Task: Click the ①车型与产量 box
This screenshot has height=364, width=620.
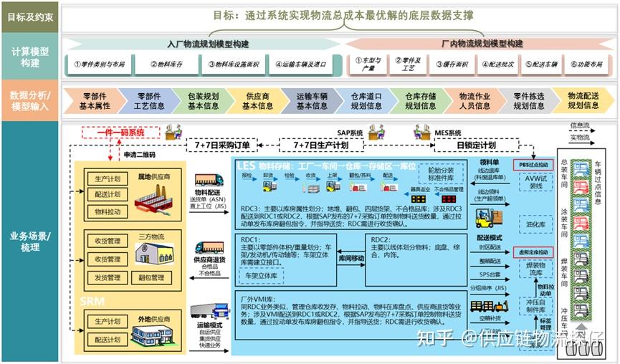Action: pos(368,64)
